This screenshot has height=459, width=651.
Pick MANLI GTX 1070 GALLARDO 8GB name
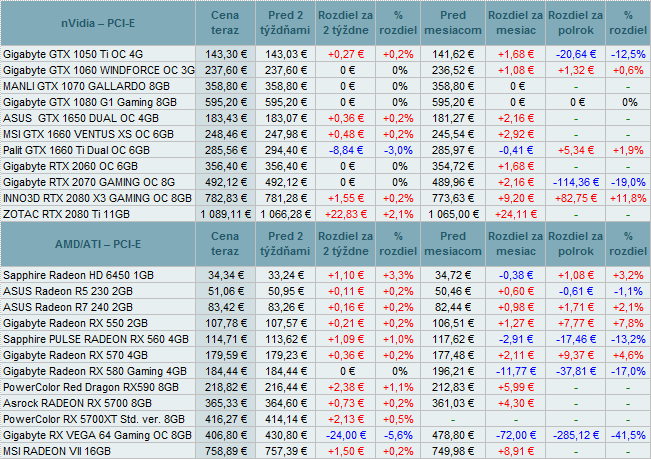click(x=86, y=86)
